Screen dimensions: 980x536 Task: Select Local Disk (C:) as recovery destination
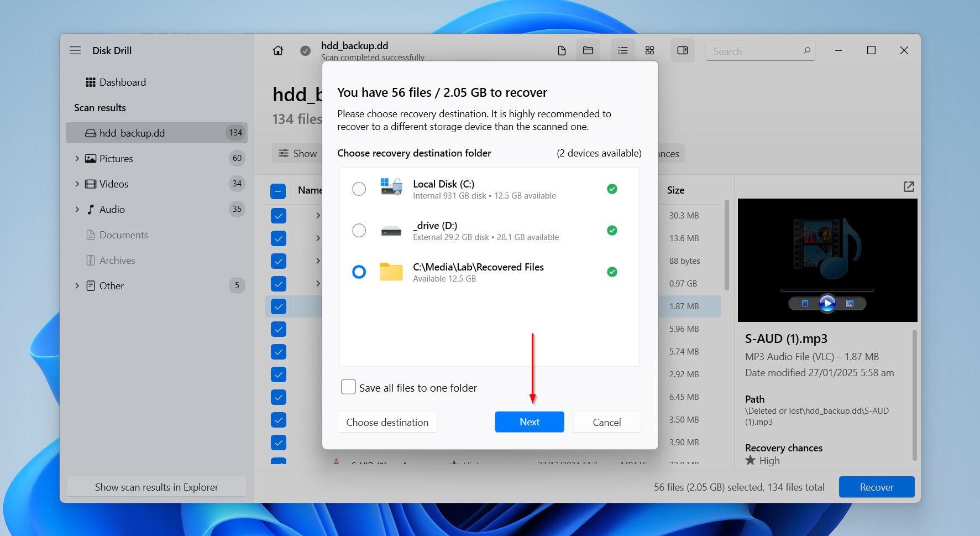point(359,189)
